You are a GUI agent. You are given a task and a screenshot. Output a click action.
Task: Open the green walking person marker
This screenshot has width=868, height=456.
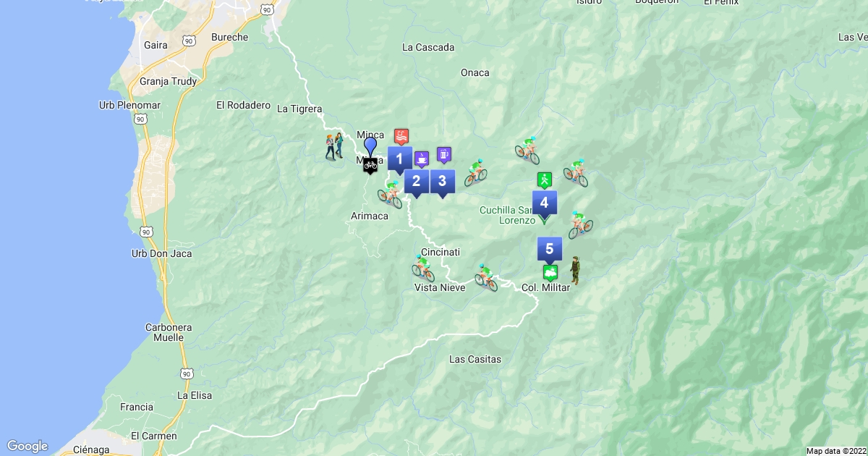click(544, 180)
